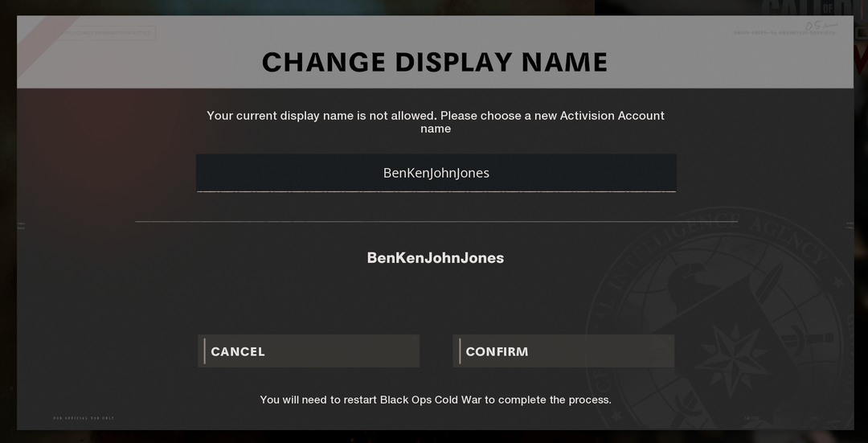This screenshot has width=868, height=443.
Task: Click the CHANGE DISPLAY NAME title
Action: coord(435,62)
